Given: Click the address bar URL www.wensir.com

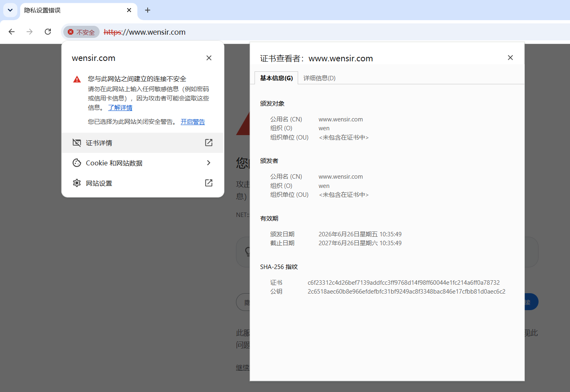Looking at the screenshot, I should pos(145,32).
